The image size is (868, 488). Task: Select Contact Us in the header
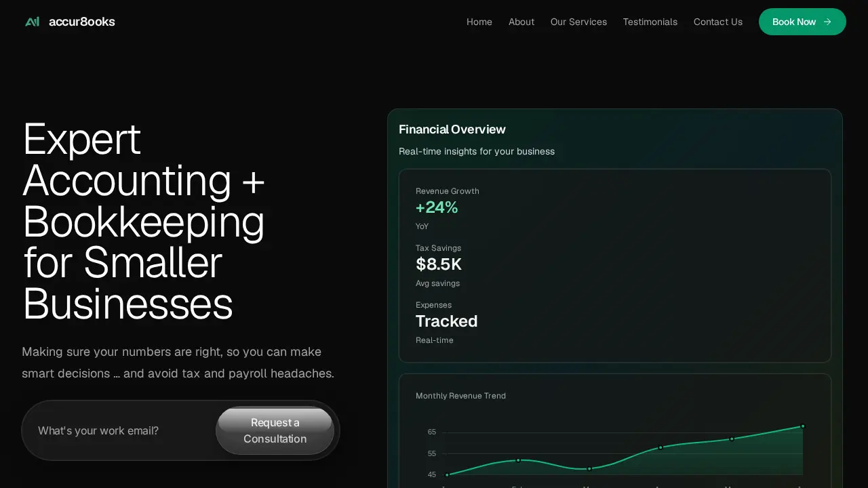[718, 22]
